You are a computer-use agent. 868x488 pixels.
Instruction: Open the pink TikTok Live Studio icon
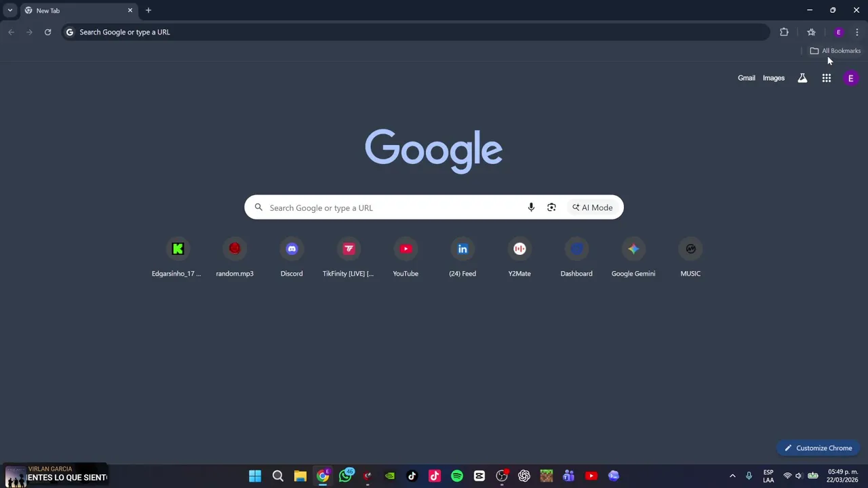(435, 476)
